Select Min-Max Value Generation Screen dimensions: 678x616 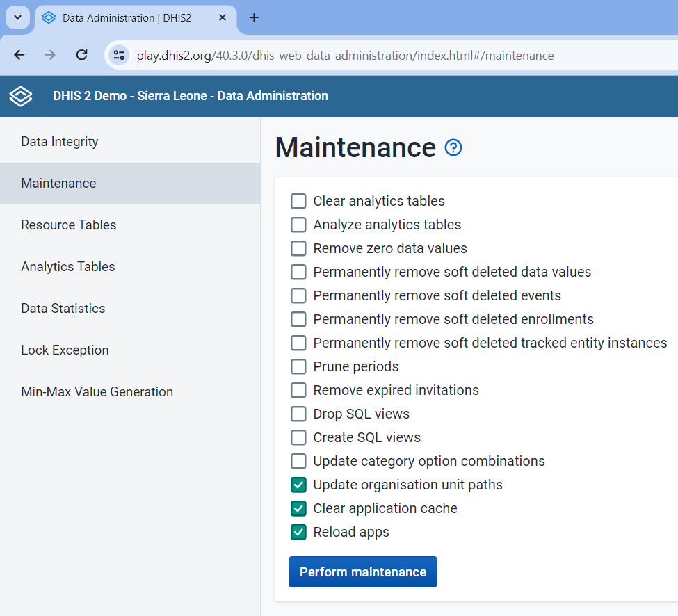click(130, 392)
